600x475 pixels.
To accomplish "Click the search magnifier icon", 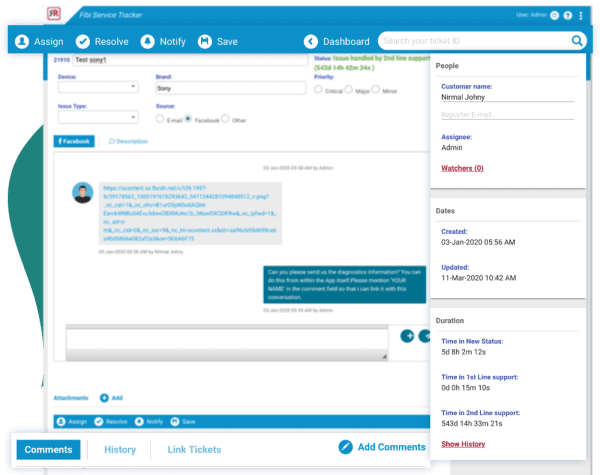I will click(x=577, y=40).
